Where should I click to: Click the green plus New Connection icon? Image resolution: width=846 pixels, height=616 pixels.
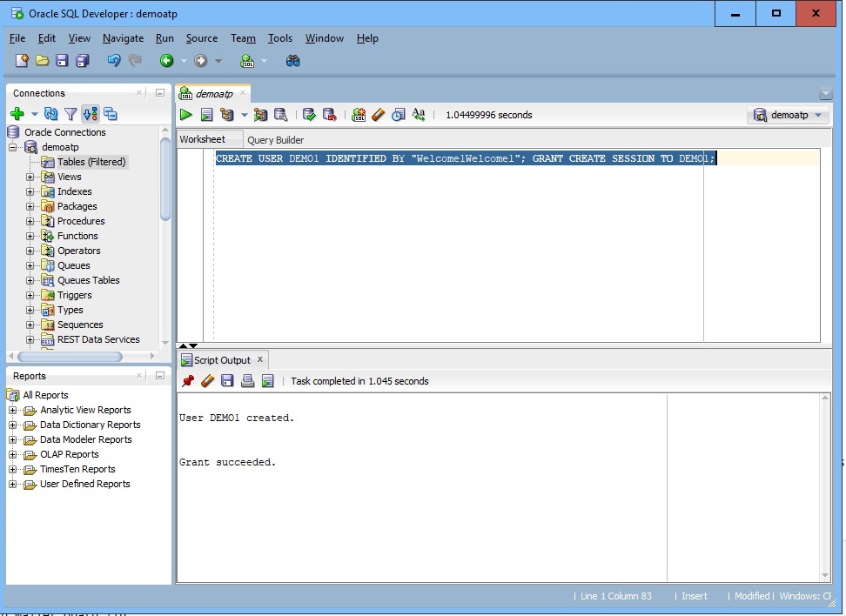click(17, 114)
